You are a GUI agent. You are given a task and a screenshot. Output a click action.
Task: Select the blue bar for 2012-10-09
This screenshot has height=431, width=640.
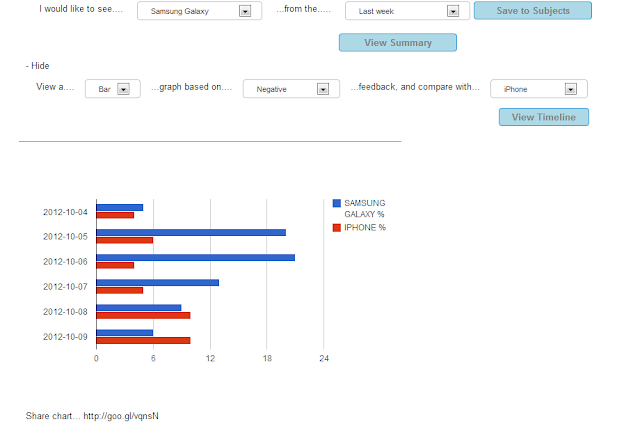124,333
